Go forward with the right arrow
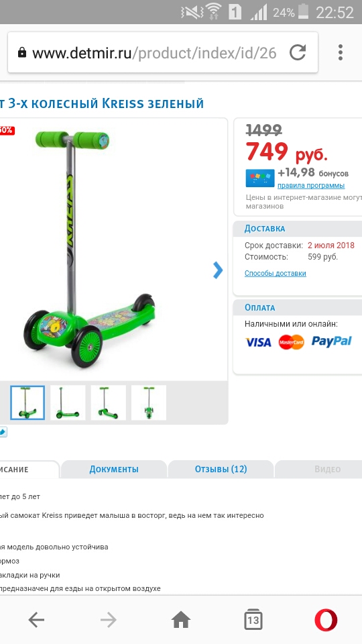This screenshot has height=644, width=362. tap(109, 620)
